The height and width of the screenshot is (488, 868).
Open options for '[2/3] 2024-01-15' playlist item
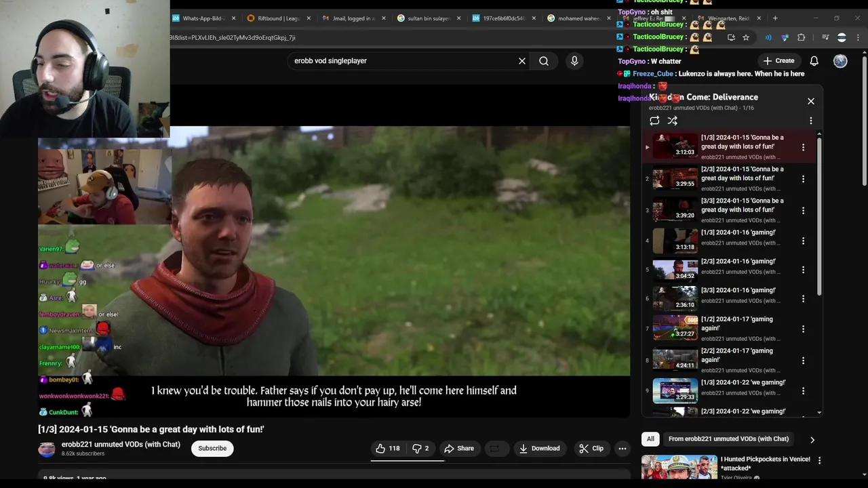coord(803,179)
